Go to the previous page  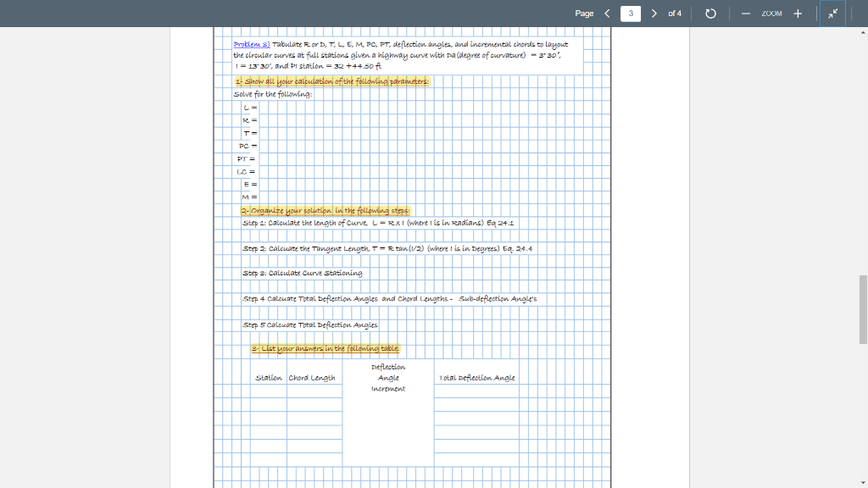point(607,14)
